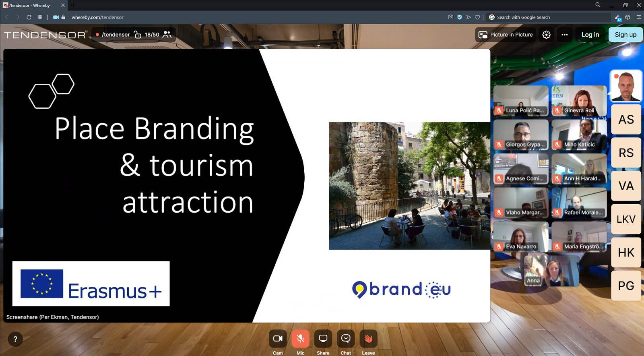Select Rafael Morale... video tile
The width and height of the screenshot is (644, 356).
[579, 203]
